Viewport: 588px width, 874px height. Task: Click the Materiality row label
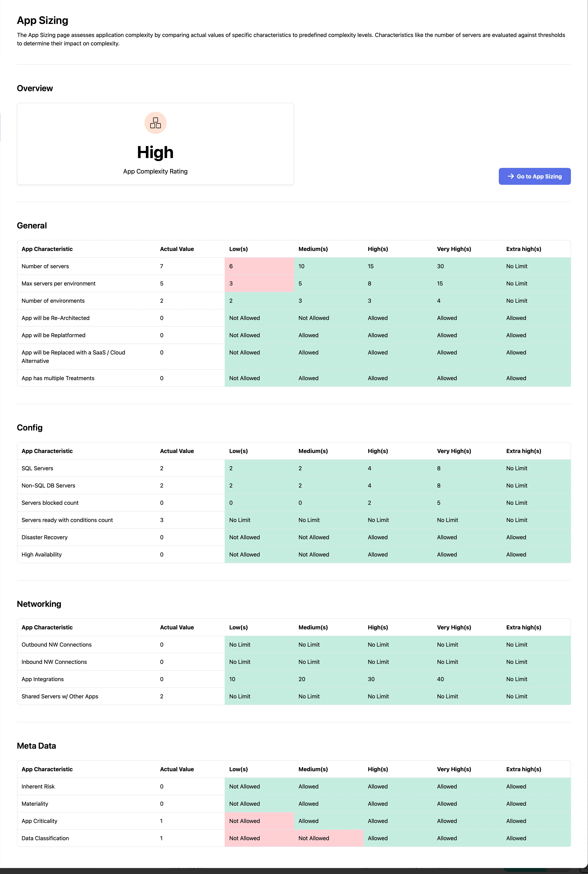pos(35,803)
